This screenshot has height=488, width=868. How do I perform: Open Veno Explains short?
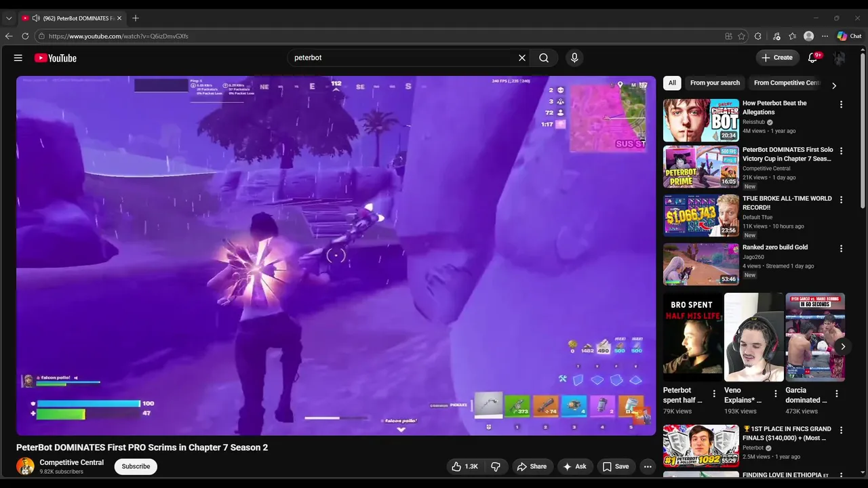(x=753, y=338)
